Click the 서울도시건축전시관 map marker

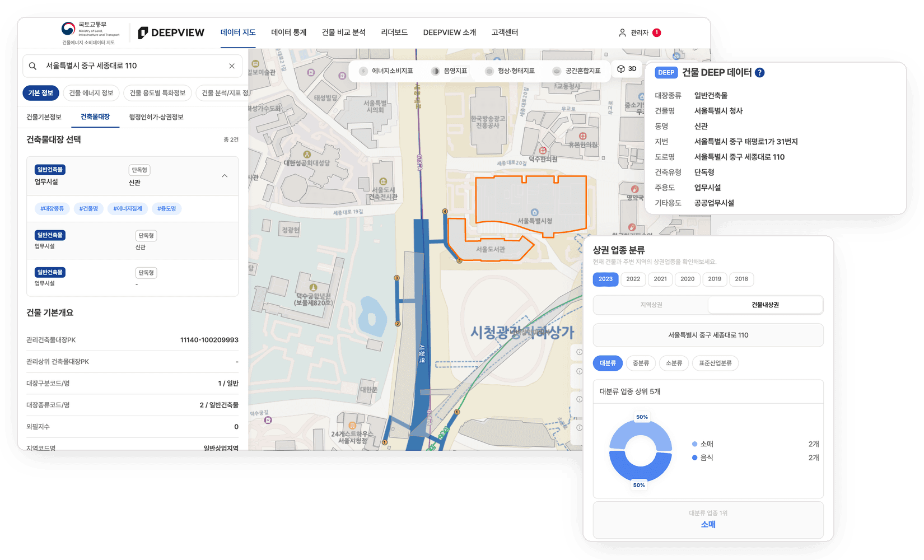pyautogui.click(x=383, y=181)
